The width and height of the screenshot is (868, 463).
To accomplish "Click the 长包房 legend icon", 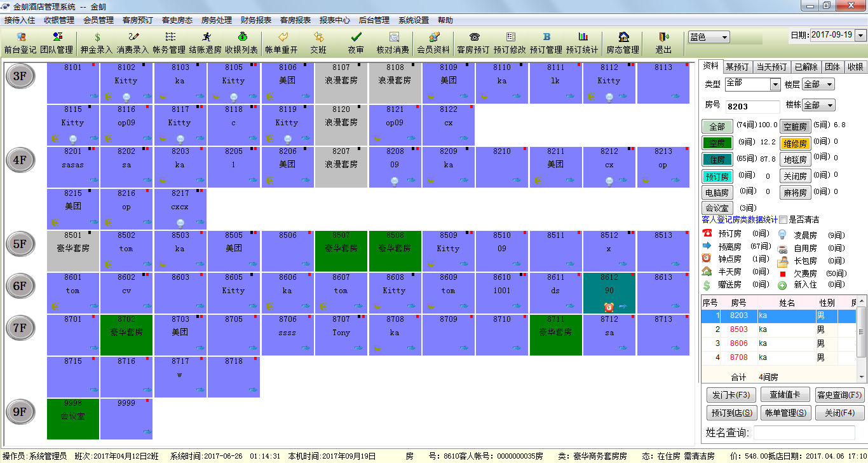I will tap(782, 260).
